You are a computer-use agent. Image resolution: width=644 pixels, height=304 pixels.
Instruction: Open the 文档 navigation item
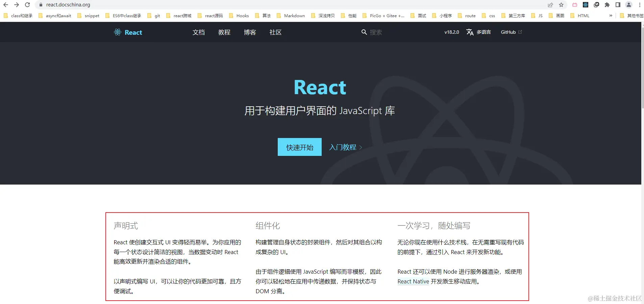pos(199,32)
